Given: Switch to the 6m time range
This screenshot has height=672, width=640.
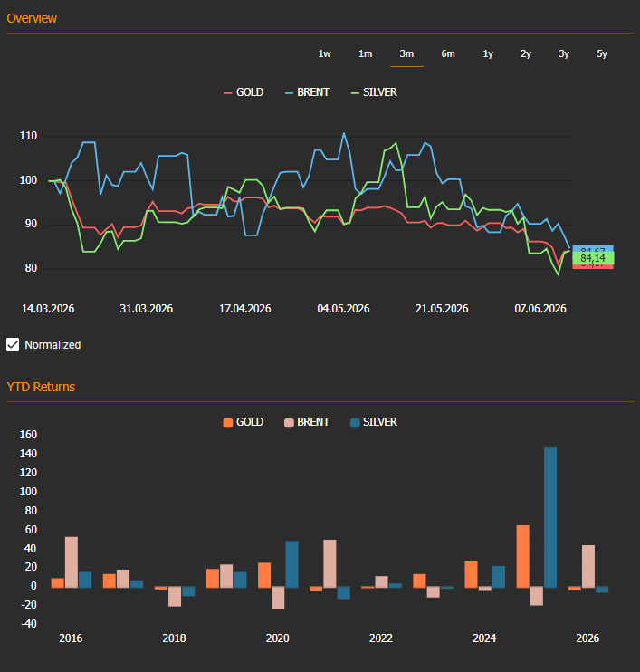Looking at the screenshot, I should tap(448, 53).
